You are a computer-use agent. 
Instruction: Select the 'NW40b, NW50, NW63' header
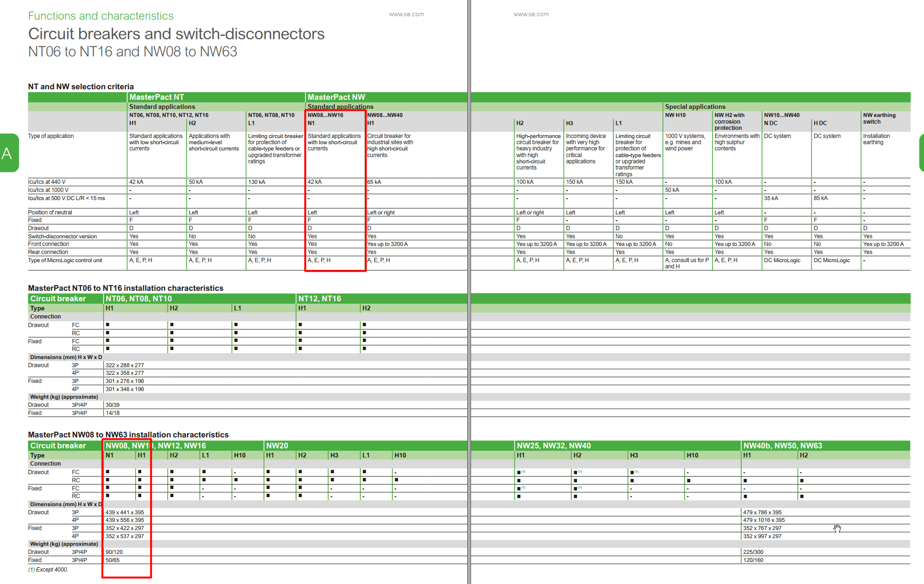782,446
